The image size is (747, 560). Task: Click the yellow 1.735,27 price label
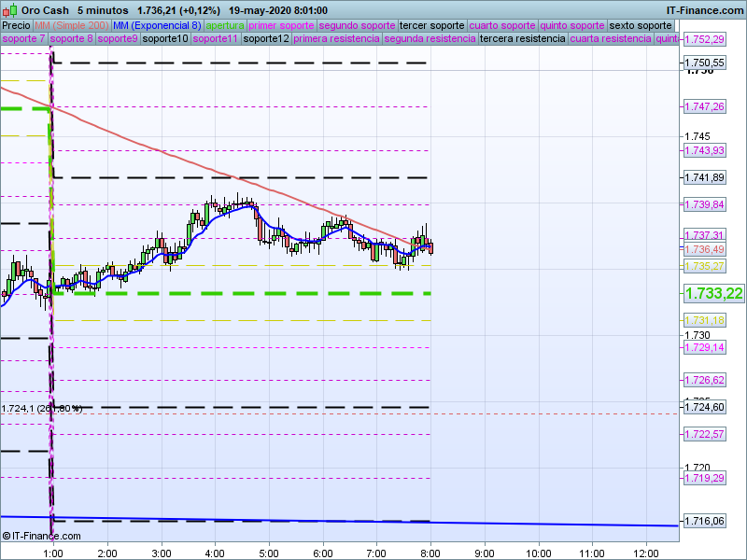[704, 266]
